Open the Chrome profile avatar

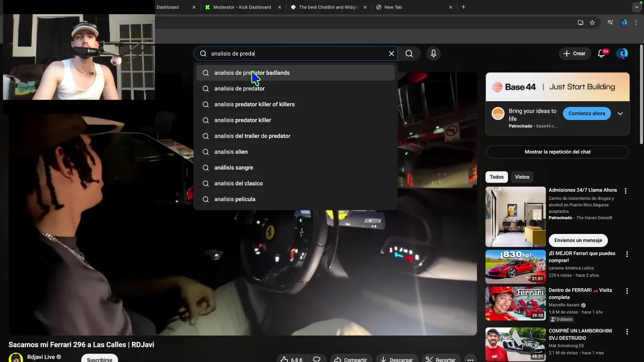(624, 23)
